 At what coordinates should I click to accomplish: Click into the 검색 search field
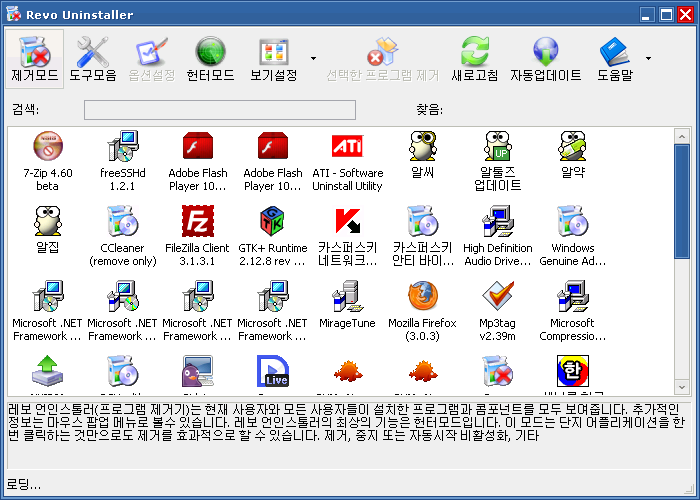coord(220,110)
